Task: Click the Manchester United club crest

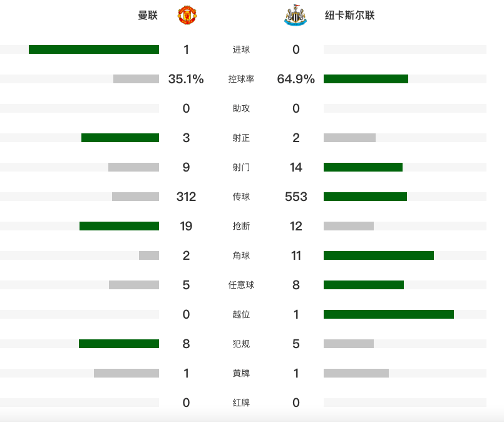Action: coord(187,16)
